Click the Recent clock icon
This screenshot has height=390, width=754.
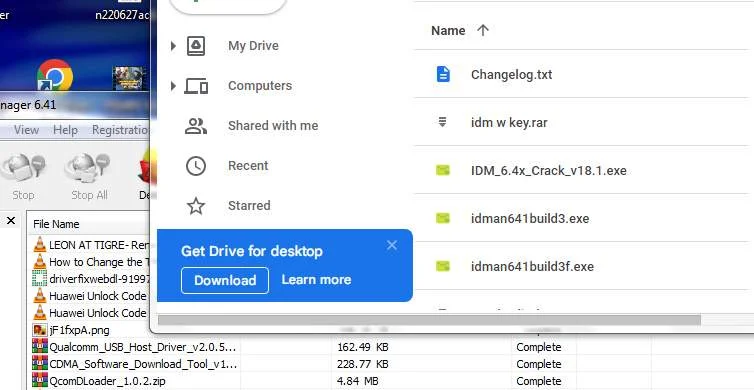pyautogui.click(x=196, y=166)
